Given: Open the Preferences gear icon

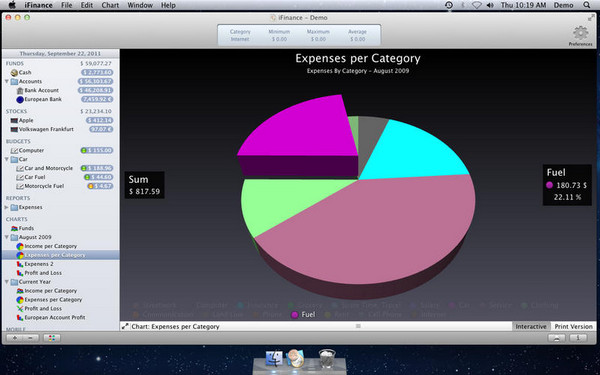Looking at the screenshot, I should point(580,33).
